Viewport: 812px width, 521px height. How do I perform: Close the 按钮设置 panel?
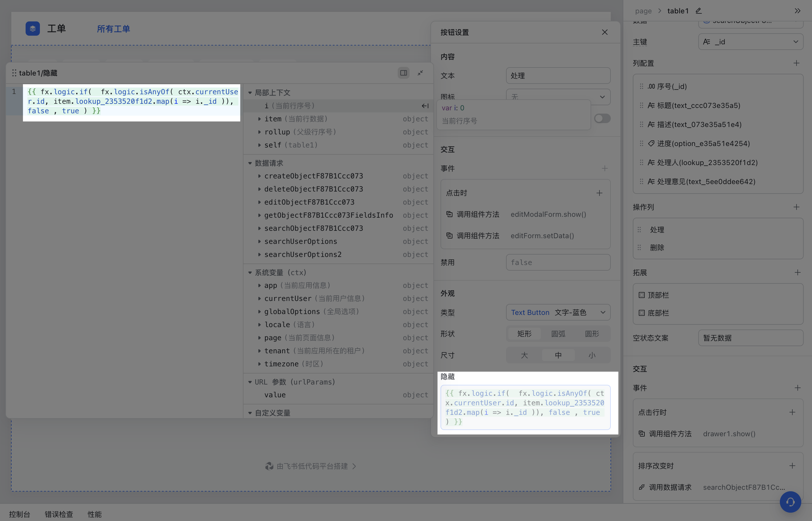[x=605, y=32]
